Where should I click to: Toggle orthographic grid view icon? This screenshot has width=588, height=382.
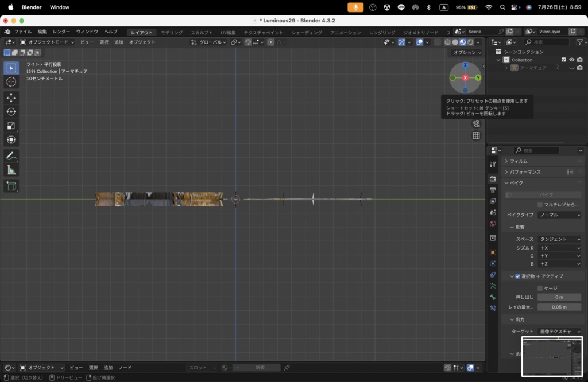point(476,136)
